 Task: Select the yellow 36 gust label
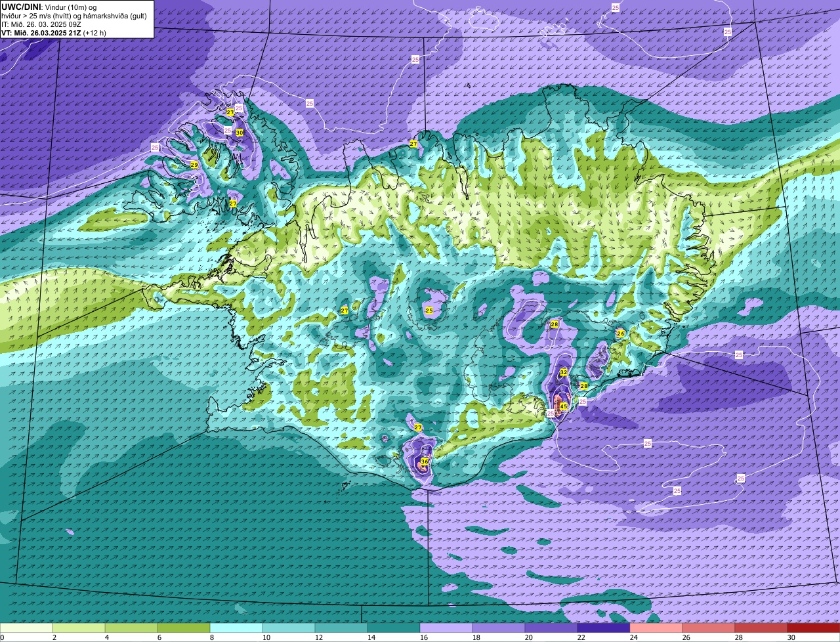click(425, 462)
